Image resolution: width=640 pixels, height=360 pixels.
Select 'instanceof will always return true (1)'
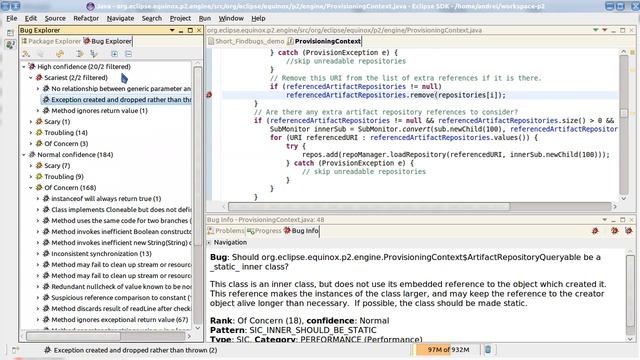pyautogui.click(x=102, y=199)
